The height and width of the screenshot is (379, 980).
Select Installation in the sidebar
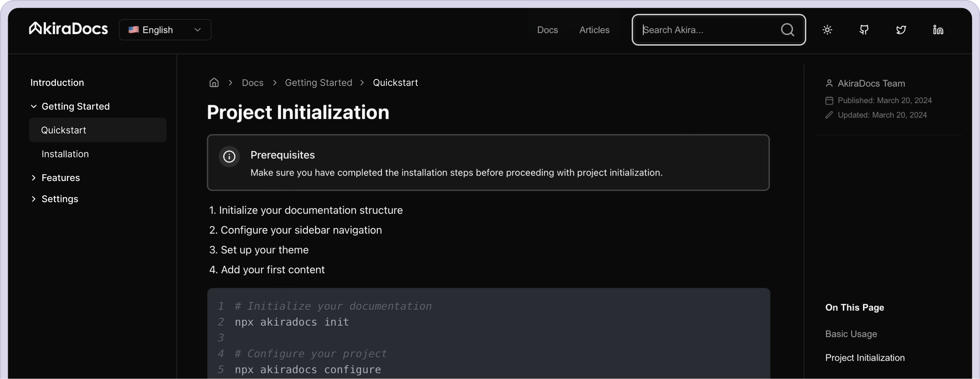click(x=65, y=154)
